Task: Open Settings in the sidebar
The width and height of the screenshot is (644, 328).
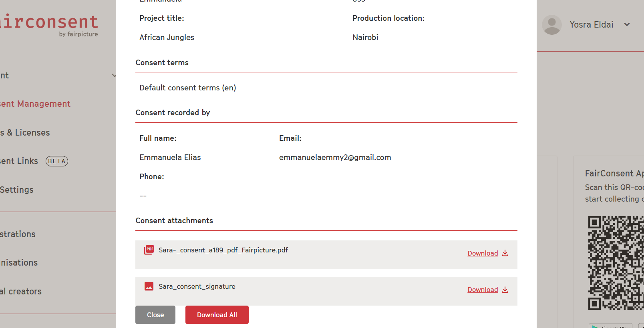Action: click(x=17, y=190)
